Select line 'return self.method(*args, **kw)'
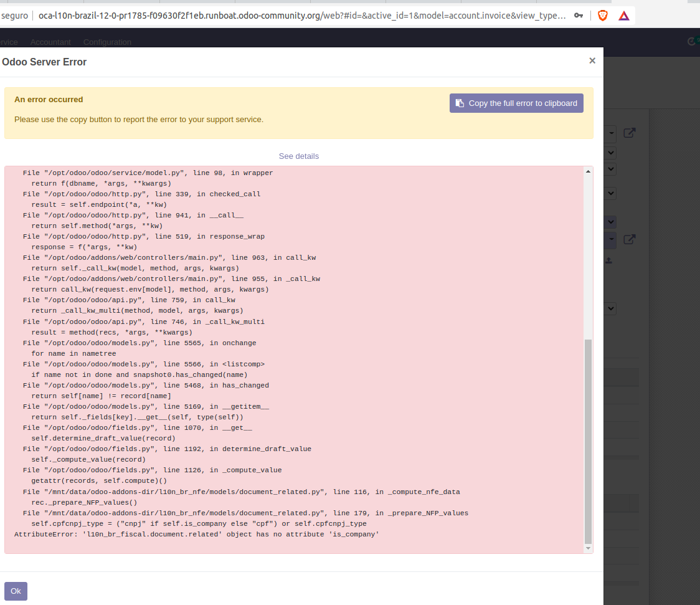This screenshot has height=605, width=700. [97, 226]
